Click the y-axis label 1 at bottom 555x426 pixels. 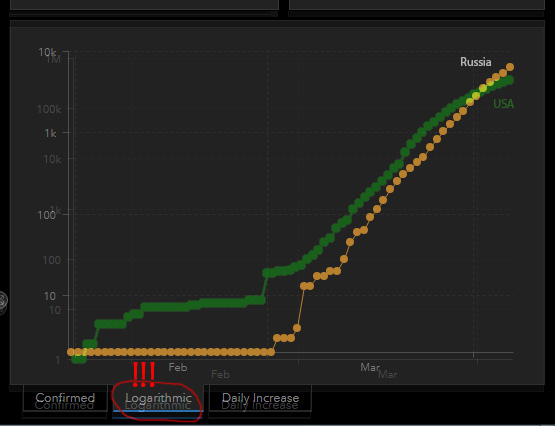coord(58,360)
